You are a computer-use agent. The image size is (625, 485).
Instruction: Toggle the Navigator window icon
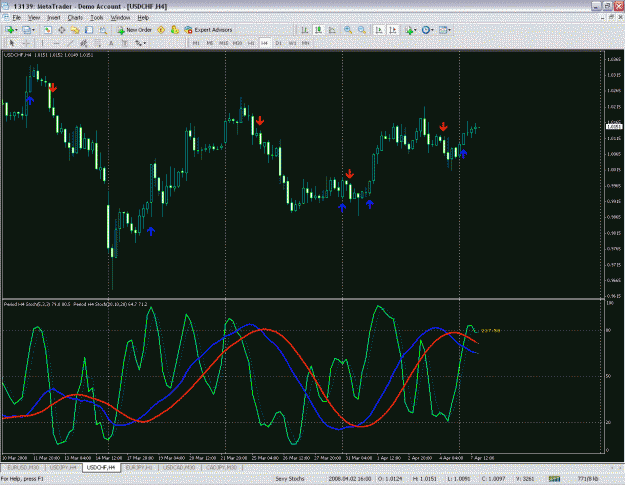pyautogui.click(x=75, y=30)
